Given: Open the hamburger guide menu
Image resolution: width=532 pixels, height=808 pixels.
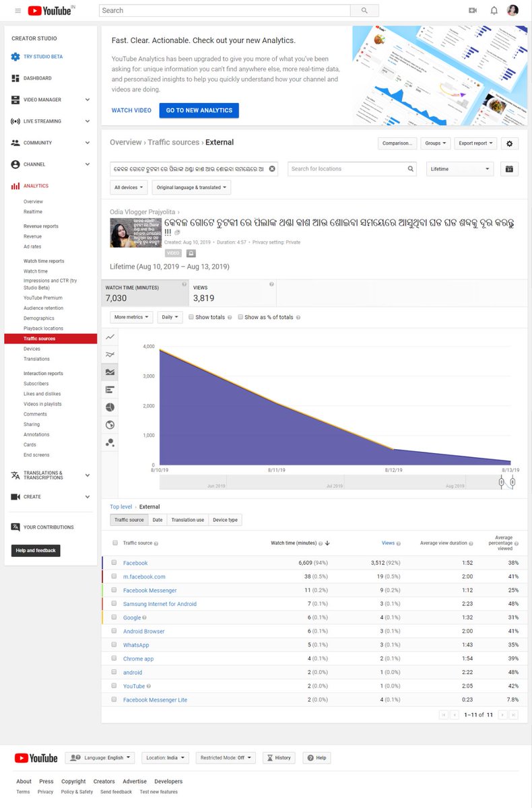Looking at the screenshot, I should tap(18, 11).
